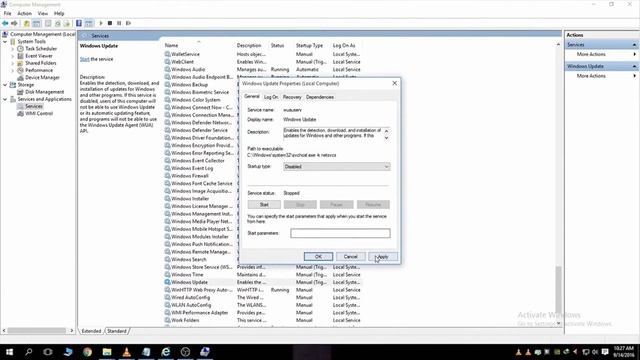Click the Start the service link
Screen dimensions: 640x360
click(84, 59)
